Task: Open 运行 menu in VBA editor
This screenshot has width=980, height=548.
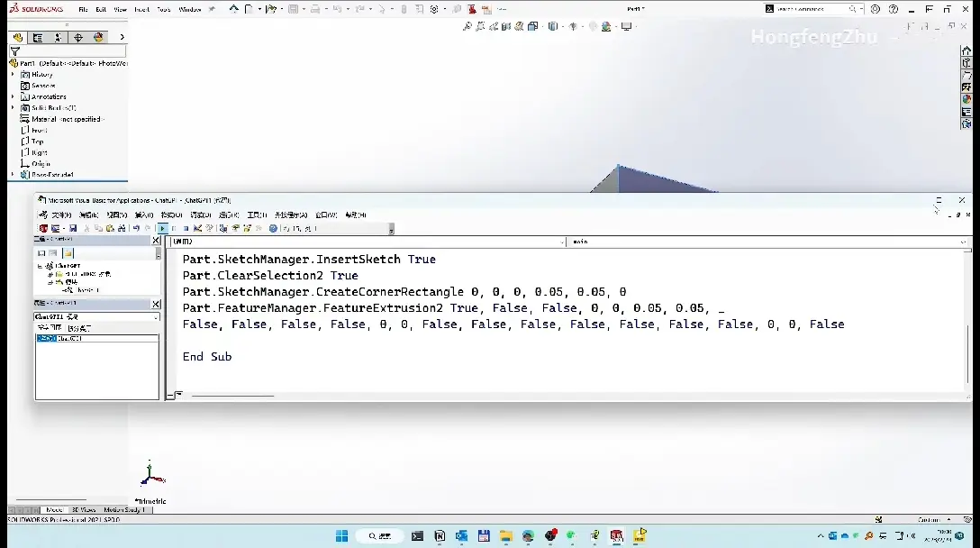Action: (x=229, y=215)
